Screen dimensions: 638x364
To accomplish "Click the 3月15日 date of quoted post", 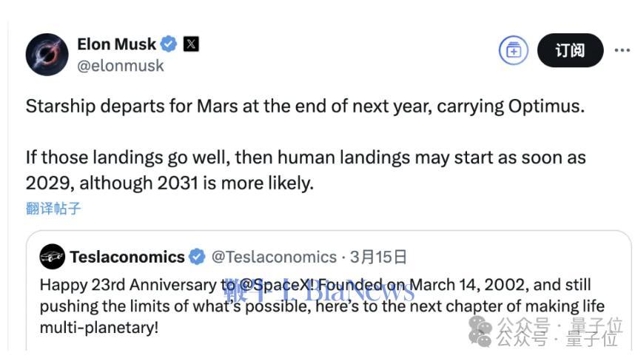I will [x=378, y=257].
